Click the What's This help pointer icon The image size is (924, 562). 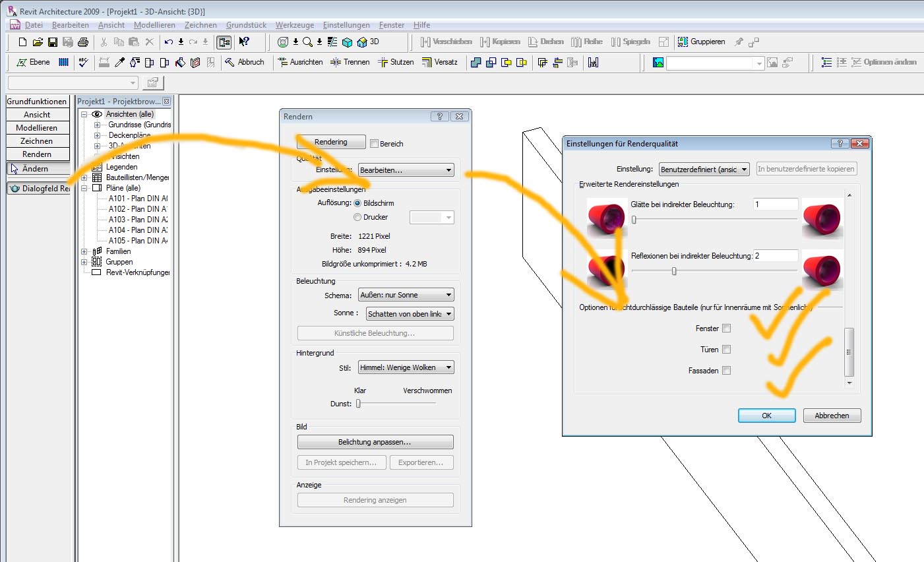tap(244, 42)
